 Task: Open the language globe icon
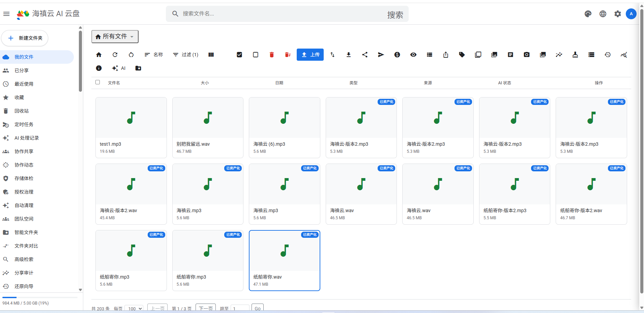pyautogui.click(x=603, y=14)
